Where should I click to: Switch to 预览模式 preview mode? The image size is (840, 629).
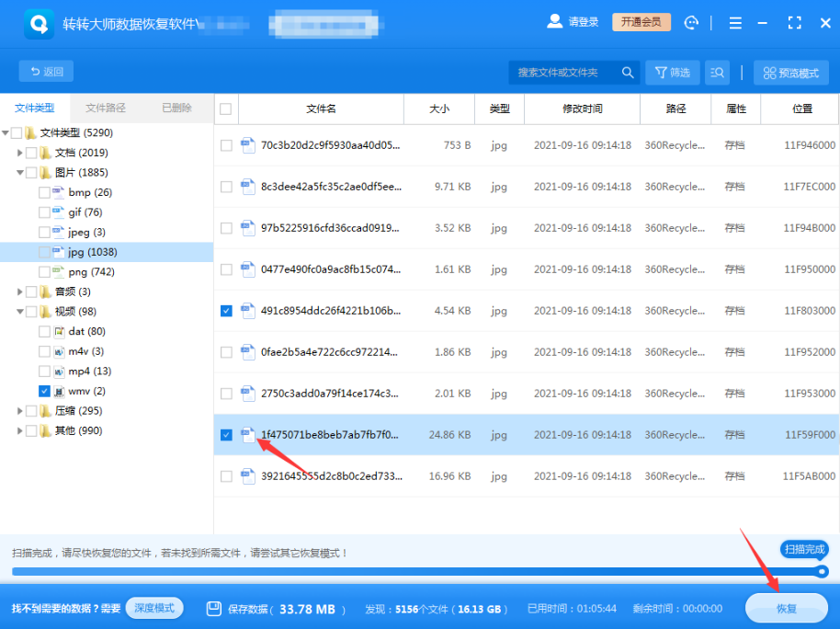tap(790, 71)
